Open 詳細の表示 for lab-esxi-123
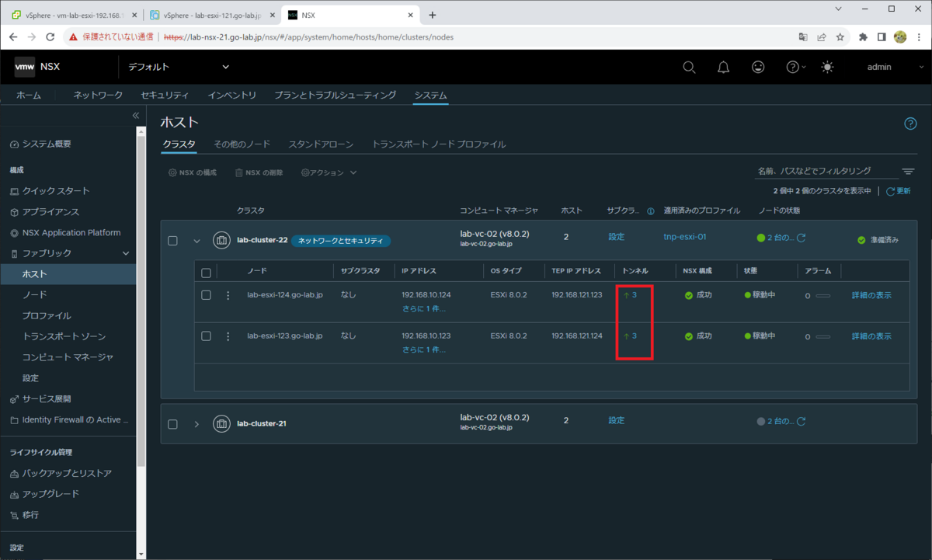The image size is (932, 560). pyautogui.click(x=871, y=336)
